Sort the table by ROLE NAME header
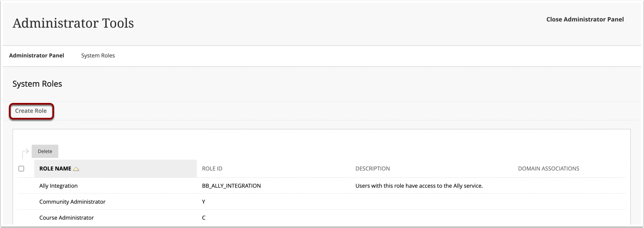This screenshot has height=228, width=644. point(55,169)
